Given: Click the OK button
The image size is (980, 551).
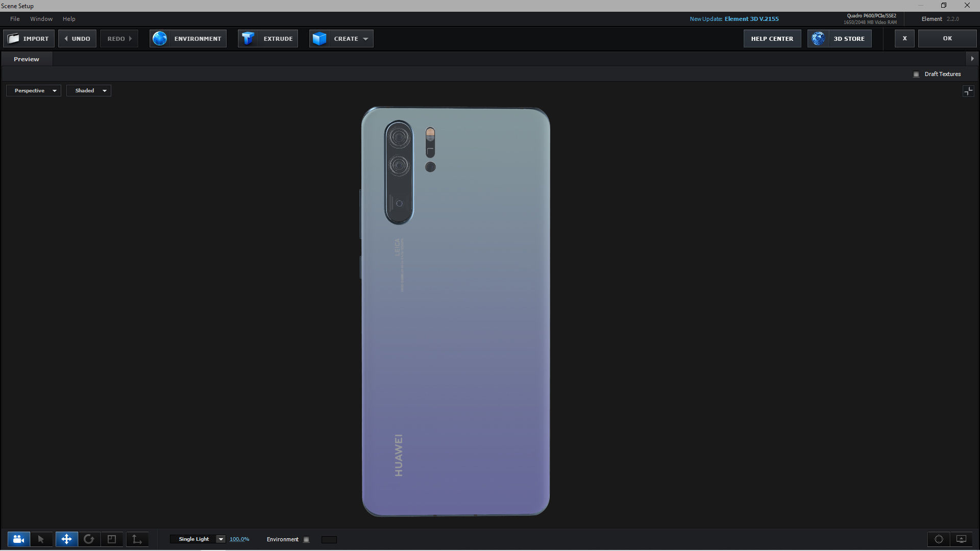Looking at the screenshot, I should (x=947, y=39).
